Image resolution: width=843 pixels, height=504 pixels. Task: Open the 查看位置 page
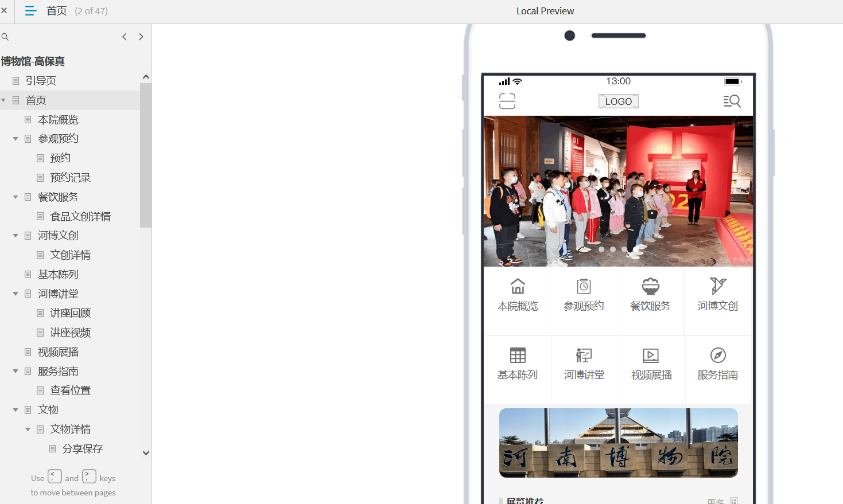tap(70, 390)
